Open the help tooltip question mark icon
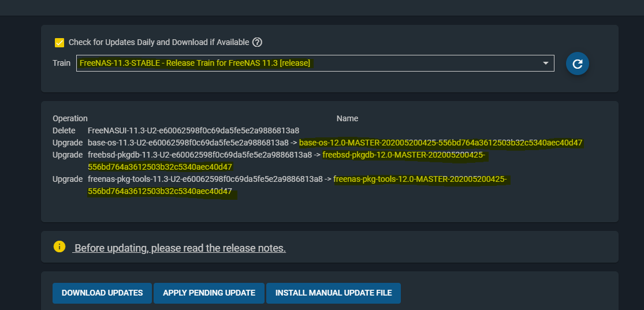 point(257,42)
